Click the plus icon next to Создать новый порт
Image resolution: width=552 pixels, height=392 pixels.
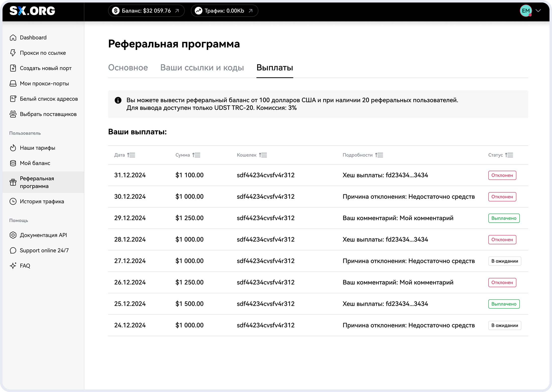13,68
